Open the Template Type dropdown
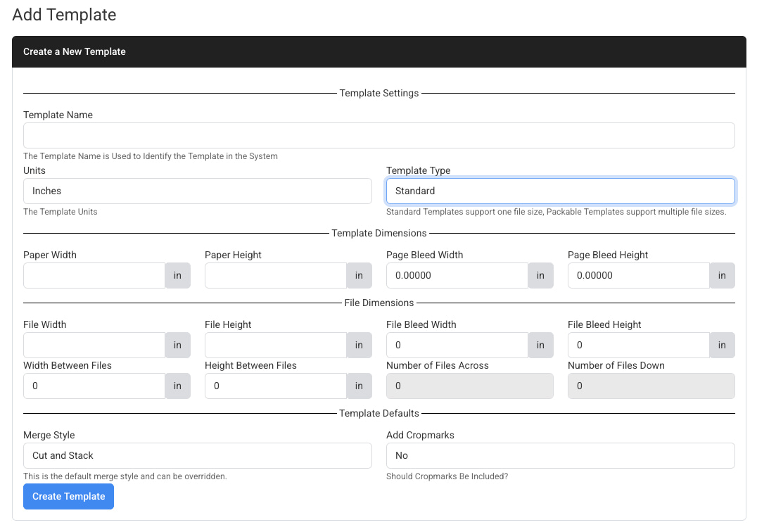This screenshot has height=532, width=757. (x=560, y=191)
